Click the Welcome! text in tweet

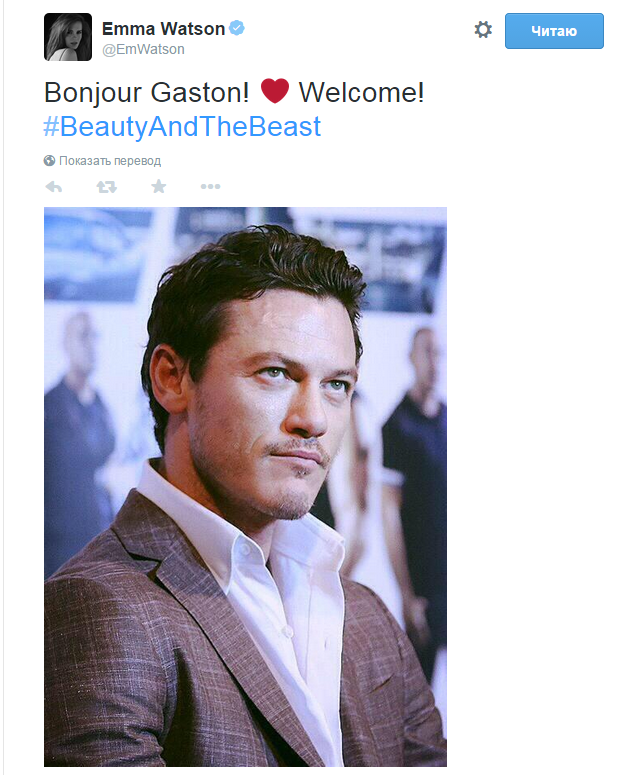(361, 92)
